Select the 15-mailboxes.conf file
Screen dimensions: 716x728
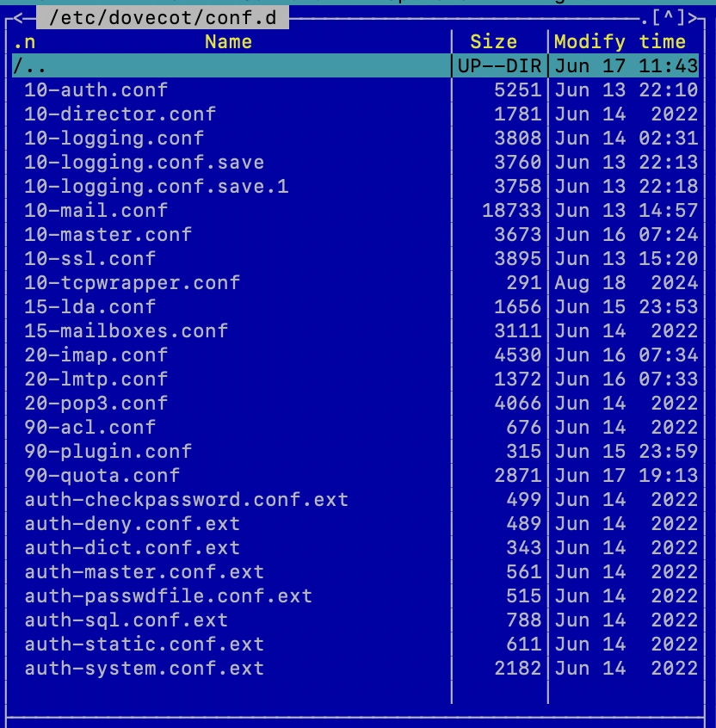pos(126,330)
